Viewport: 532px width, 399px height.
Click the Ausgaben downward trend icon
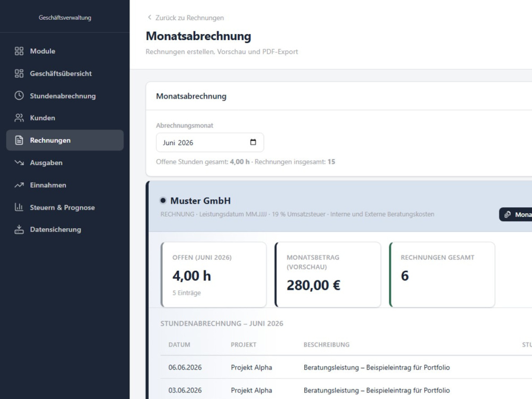pyautogui.click(x=19, y=162)
